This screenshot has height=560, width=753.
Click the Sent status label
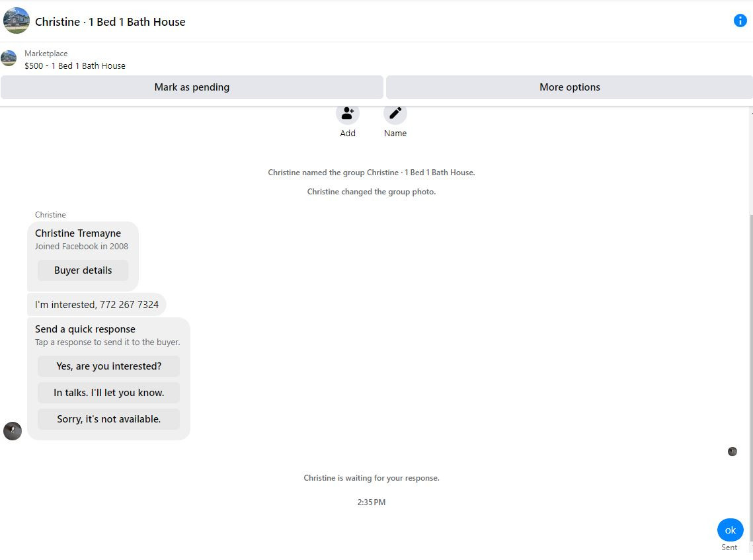click(729, 547)
